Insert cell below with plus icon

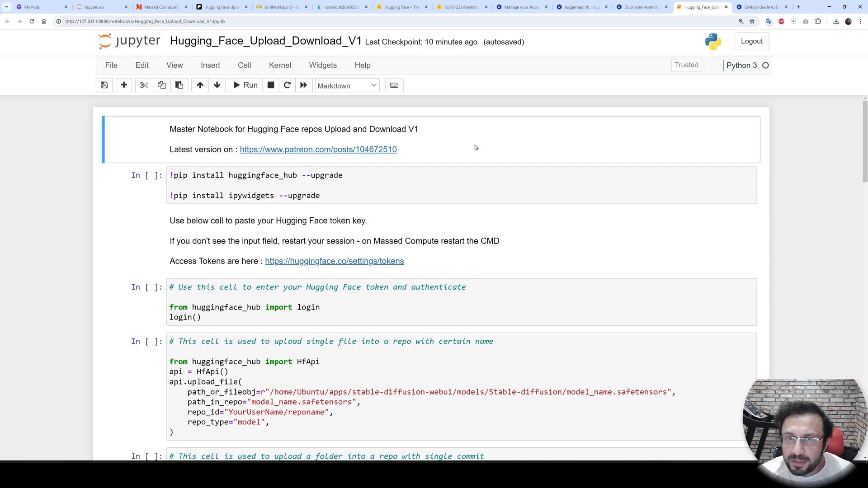click(x=124, y=85)
